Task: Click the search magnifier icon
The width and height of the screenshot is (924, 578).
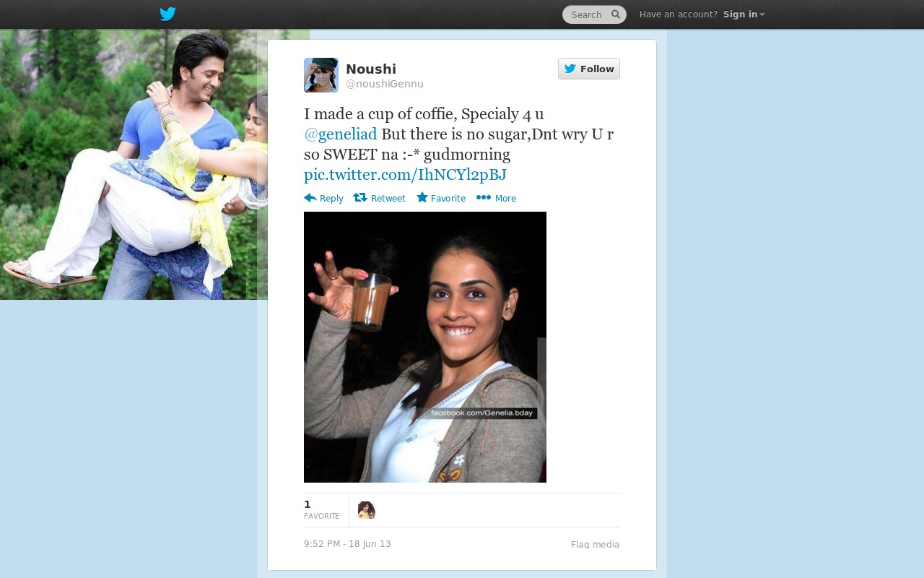Action: 616,14
